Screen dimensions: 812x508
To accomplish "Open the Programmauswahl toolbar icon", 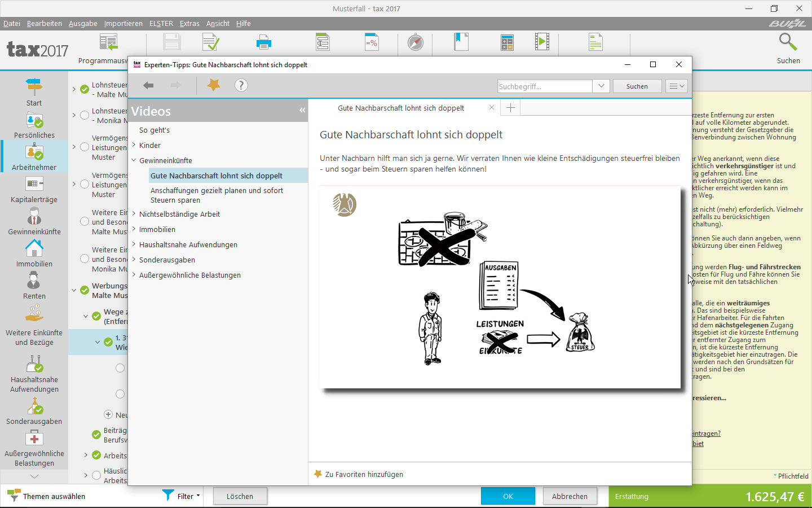I will (x=108, y=42).
